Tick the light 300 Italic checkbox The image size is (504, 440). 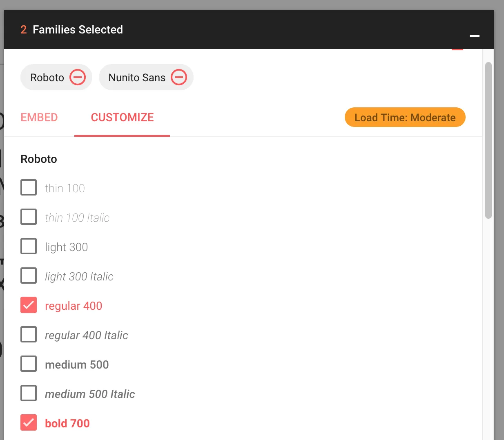(29, 276)
